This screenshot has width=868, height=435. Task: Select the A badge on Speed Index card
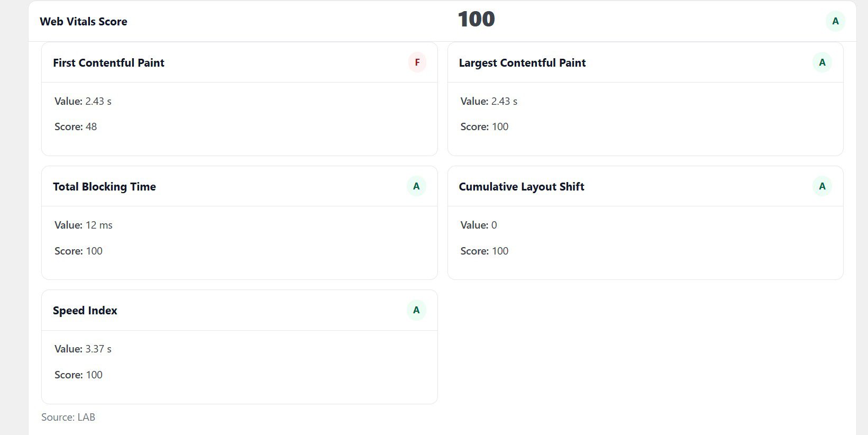tap(417, 310)
